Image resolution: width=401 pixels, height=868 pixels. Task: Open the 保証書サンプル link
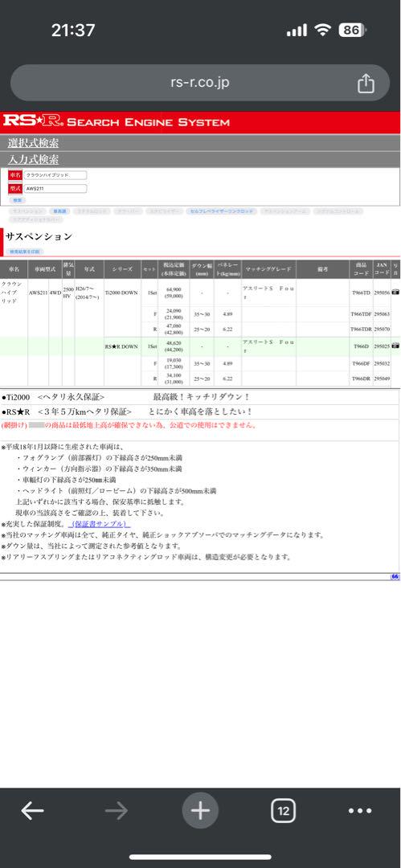tap(100, 524)
